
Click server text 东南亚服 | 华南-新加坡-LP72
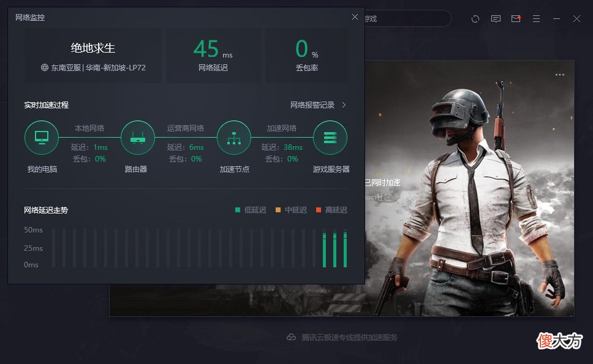click(x=99, y=67)
